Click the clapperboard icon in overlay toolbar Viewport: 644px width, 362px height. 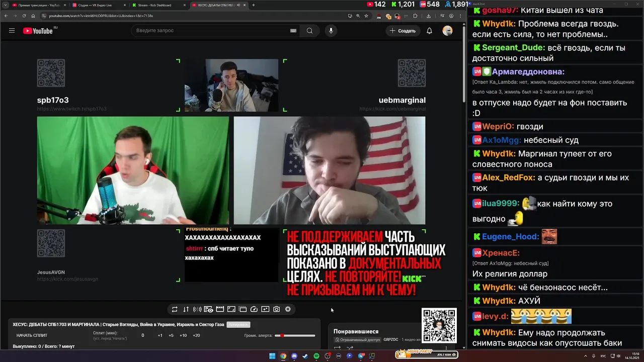pos(220,309)
